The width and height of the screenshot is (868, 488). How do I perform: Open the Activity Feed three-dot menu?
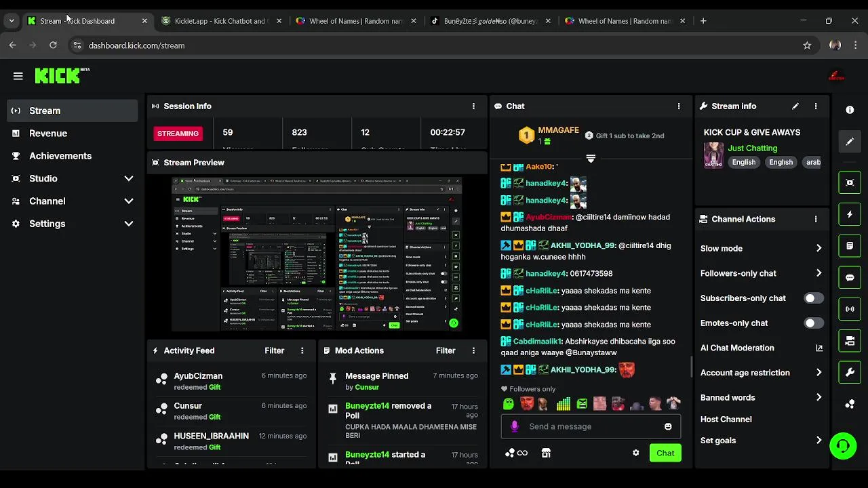pos(302,350)
